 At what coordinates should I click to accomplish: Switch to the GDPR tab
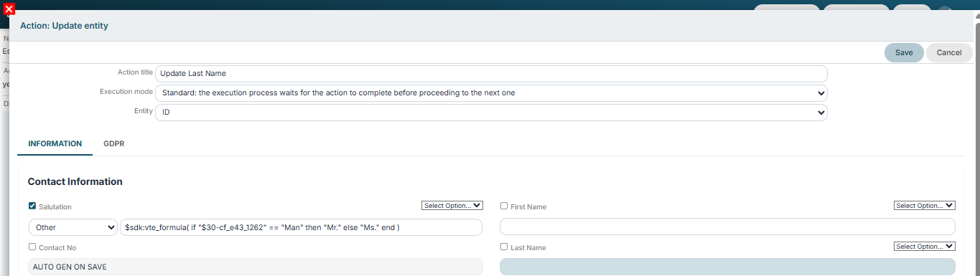[x=114, y=143]
